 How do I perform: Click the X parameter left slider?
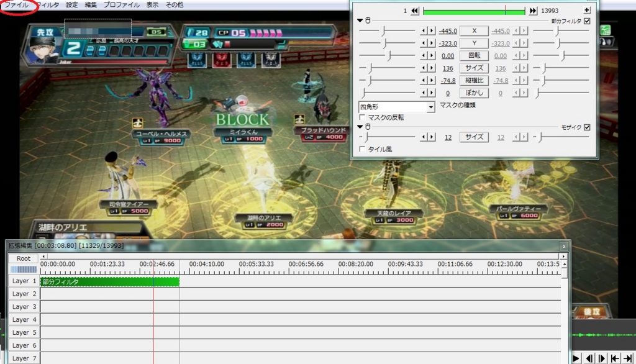pyautogui.click(x=387, y=31)
